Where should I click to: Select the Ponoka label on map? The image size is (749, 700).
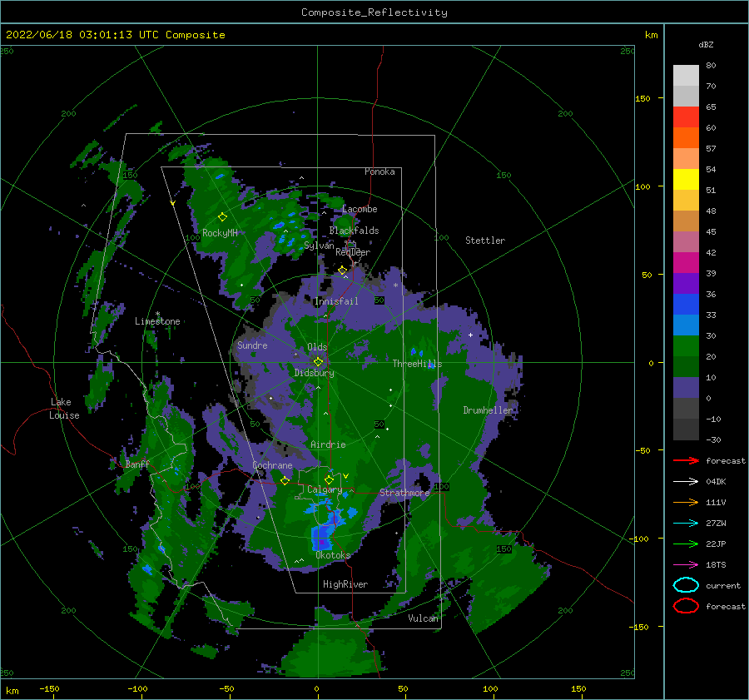pyautogui.click(x=379, y=171)
